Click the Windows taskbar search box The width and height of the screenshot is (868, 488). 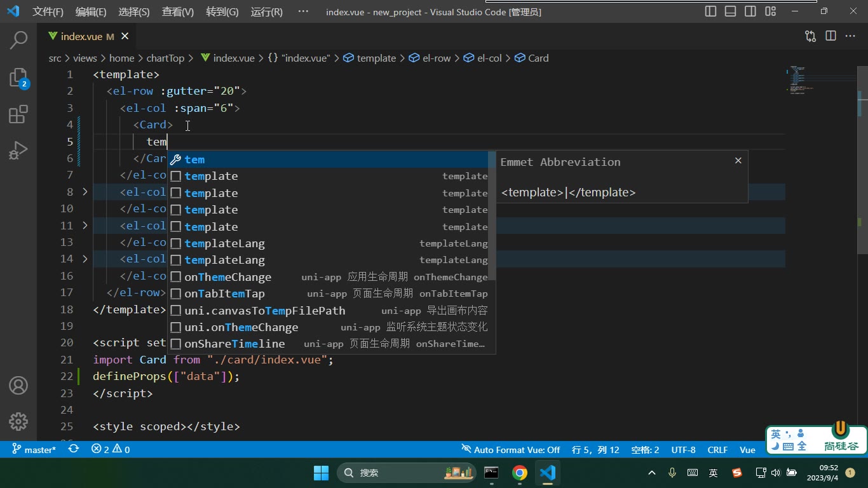[x=407, y=473]
